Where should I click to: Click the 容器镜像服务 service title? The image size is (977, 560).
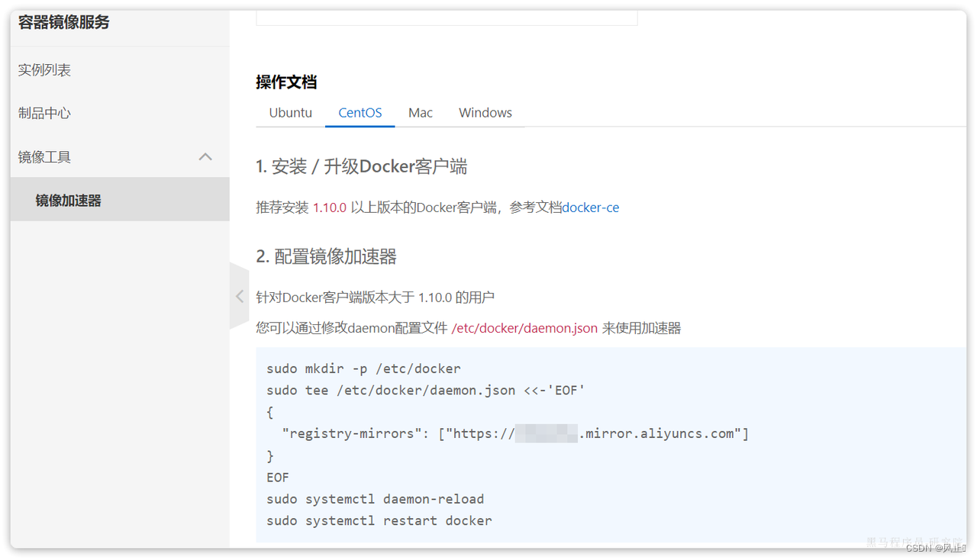[x=64, y=23]
